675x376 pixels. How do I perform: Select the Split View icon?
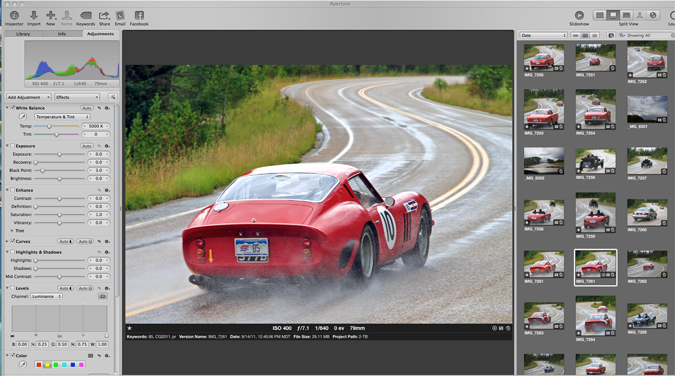pyautogui.click(x=613, y=16)
